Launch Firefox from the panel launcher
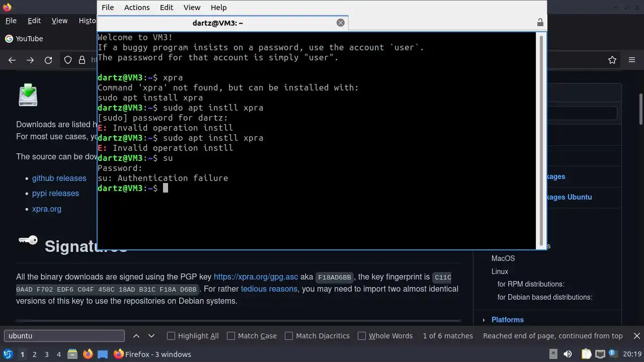Viewport: 644px width, 362px height. 88,354
